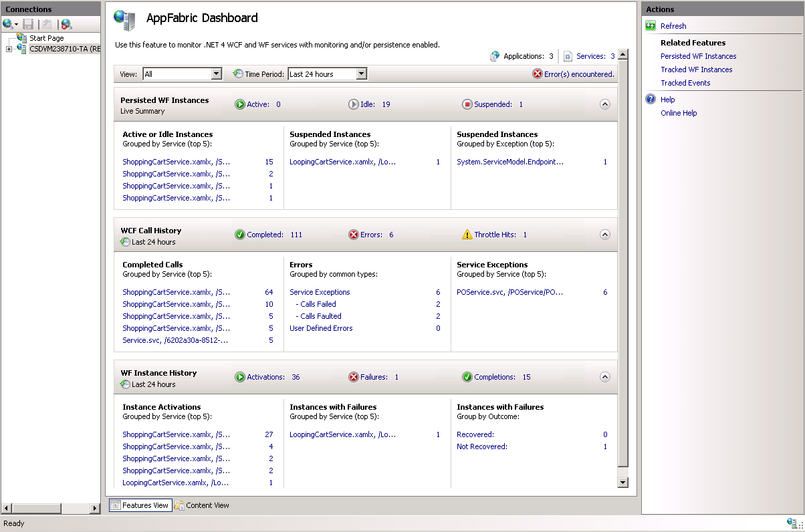Open LoopingCartService.xamlx under Suspended Instances

pos(343,162)
